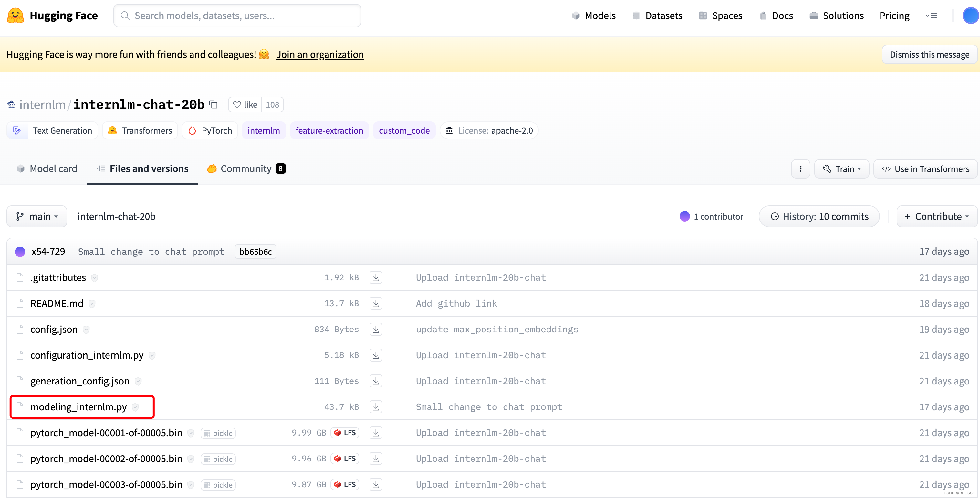Expand the main branch dropdown
This screenshot has width=980, height=498.
click(x=37, y=217)
